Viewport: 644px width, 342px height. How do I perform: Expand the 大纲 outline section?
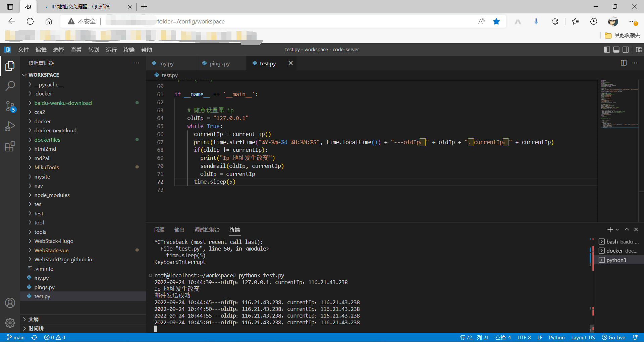(x=34, y=319)
